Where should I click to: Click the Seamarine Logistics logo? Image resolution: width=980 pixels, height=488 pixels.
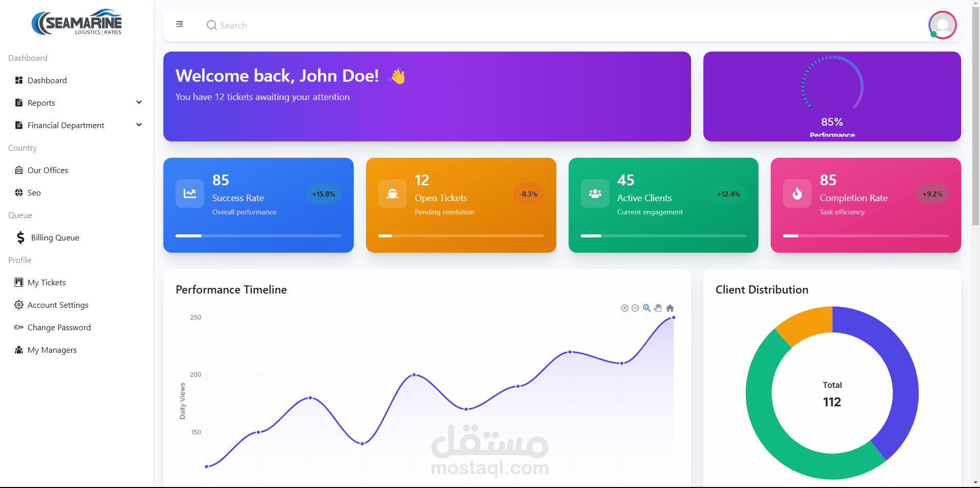[77, 22]
